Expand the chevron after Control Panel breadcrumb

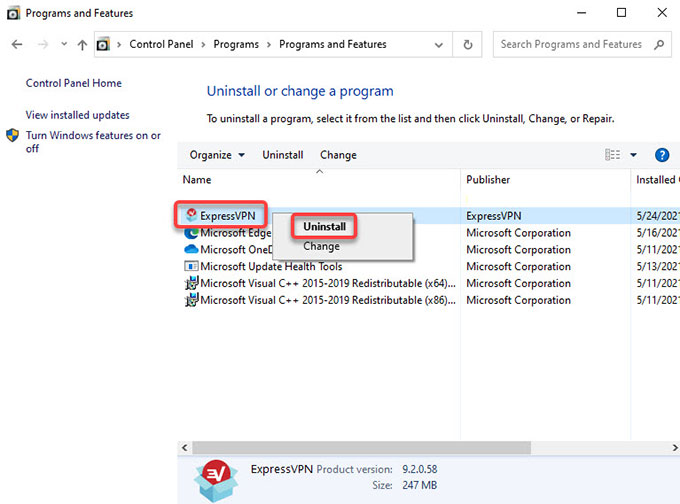(203, 45)
